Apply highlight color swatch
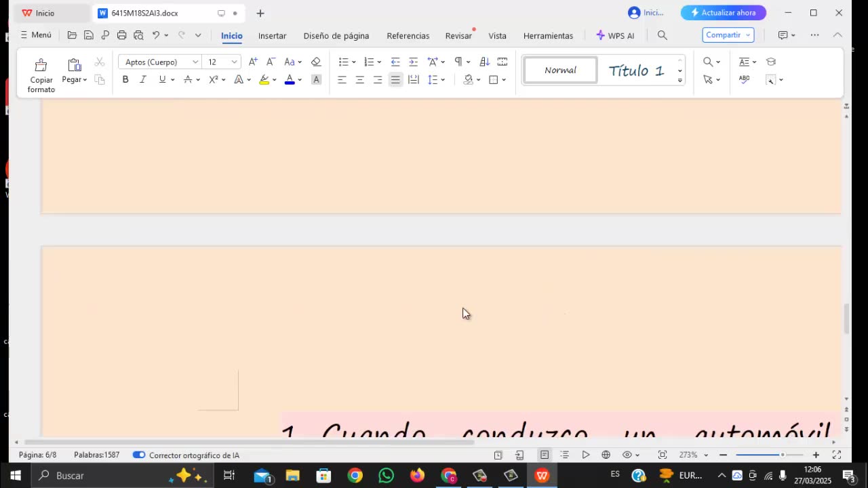Viewport: 868px width, 488px height. coord(264,79)
